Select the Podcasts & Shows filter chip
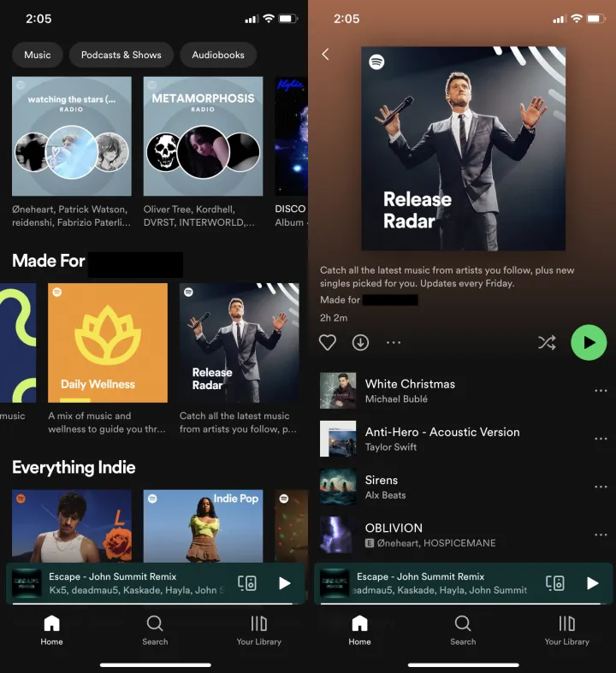Screen dimensions: 616x673 click(121, 55)
